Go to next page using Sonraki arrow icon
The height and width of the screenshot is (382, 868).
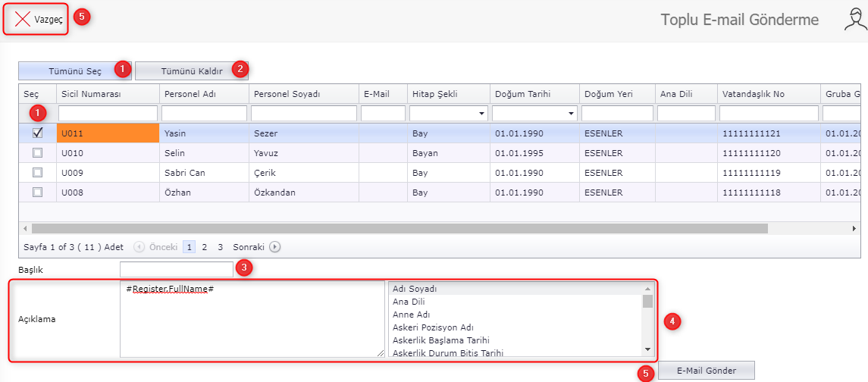274,246
